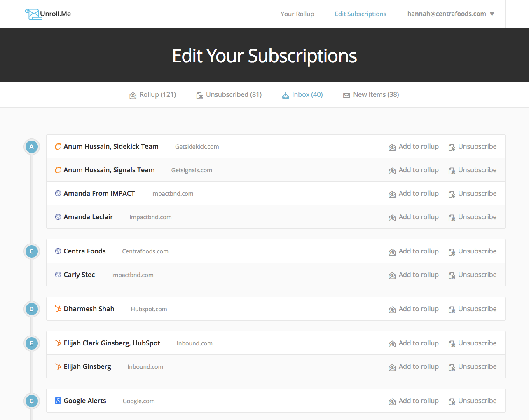The height and width of the screenshot is (420, 529).
Task: Add Centra Foods to rollup
Action: click(x=414, y=251)
